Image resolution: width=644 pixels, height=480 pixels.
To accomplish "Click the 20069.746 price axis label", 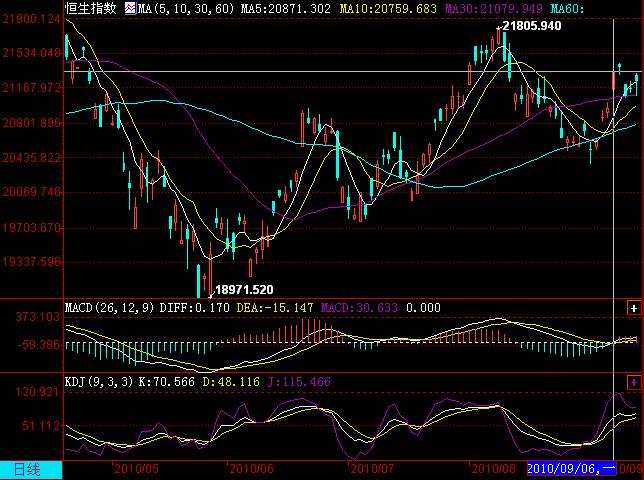I will click(x=31, y=192).
